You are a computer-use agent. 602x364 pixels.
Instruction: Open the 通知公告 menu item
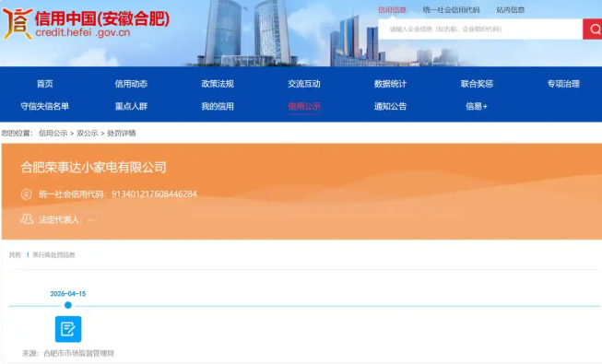391,106
